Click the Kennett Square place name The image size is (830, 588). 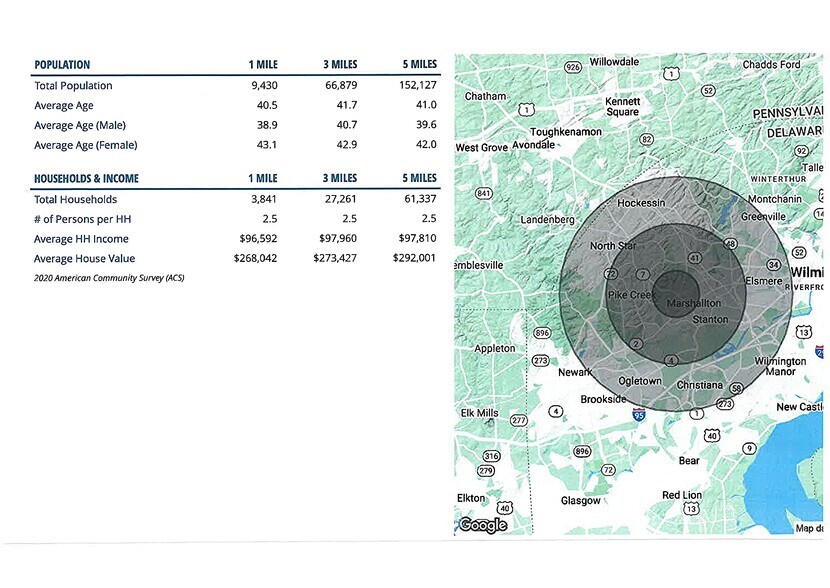(x=621, y=107)
